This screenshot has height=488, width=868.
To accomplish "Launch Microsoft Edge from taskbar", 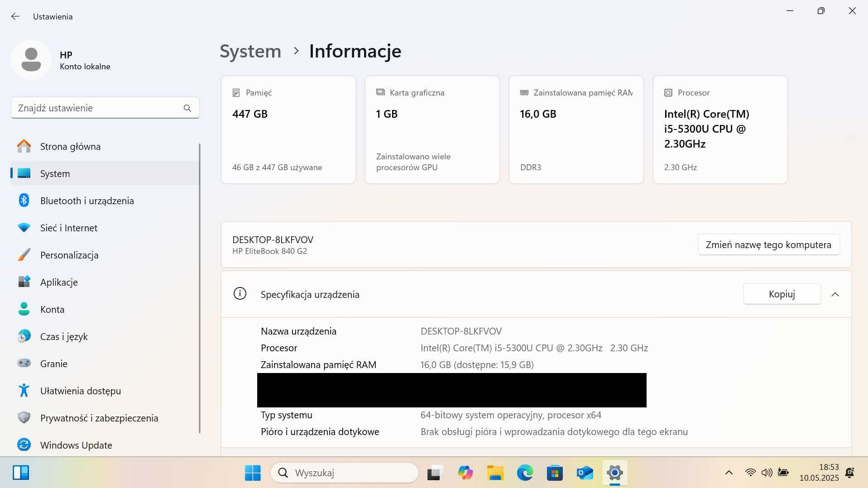I will pos(525,473).
